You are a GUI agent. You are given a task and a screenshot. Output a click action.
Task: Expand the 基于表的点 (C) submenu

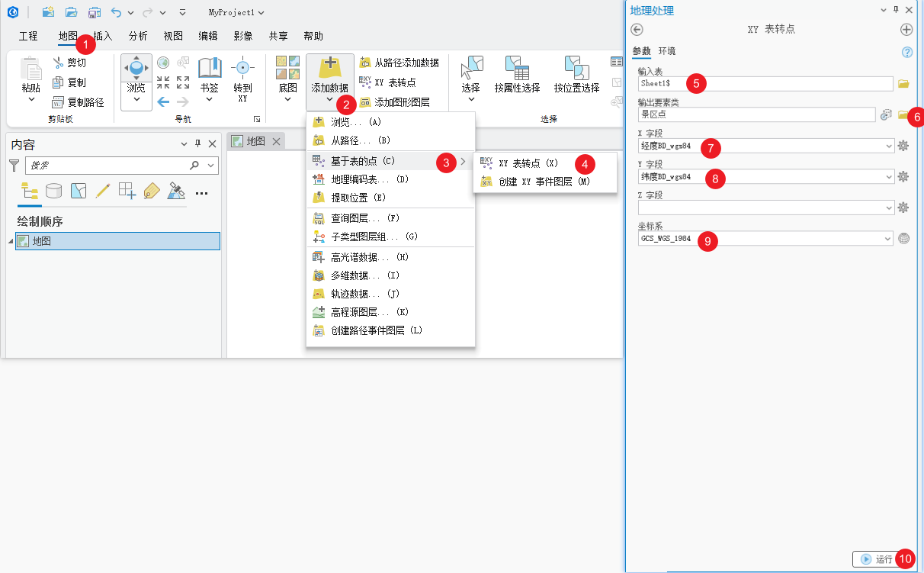(x=390, y=161)
